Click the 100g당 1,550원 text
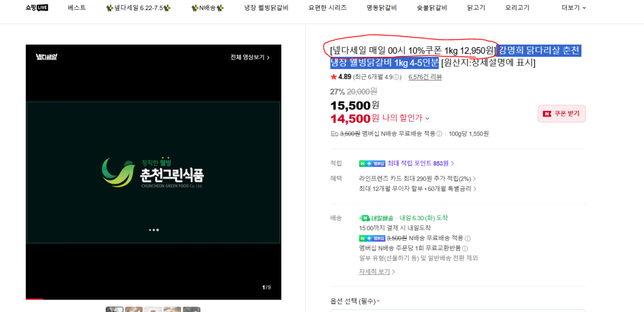The image size is (644, 312). click(x=468, y=134)
